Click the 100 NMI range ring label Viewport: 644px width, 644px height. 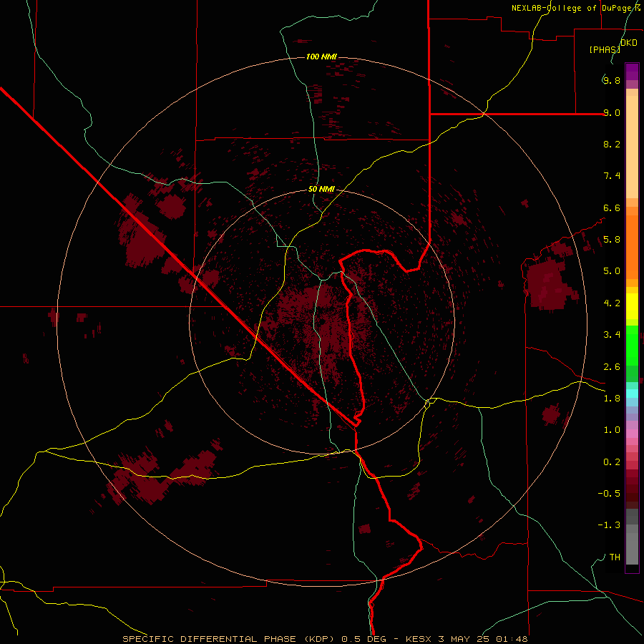[x=321, y=57]
